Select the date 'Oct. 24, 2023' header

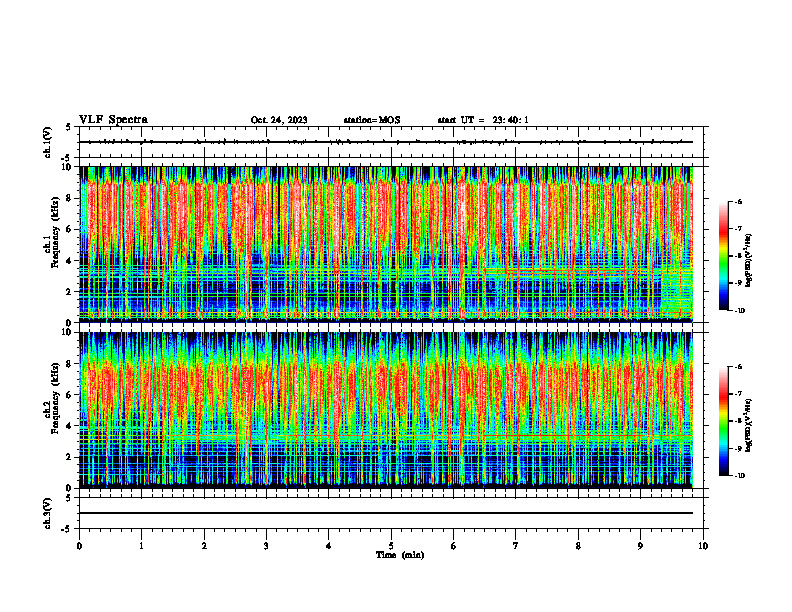click(279, 120)
